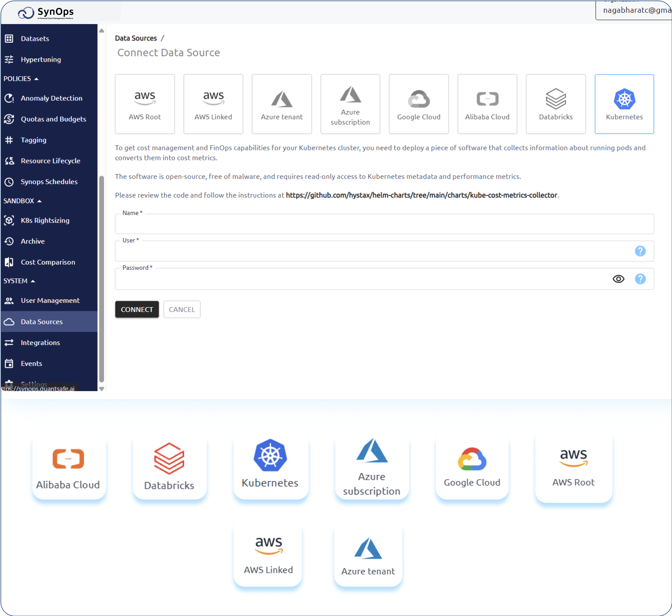The image size is (672, 616).
Task: Open Anomaly Detection from the sidebar
Action: tap(52, 98)
